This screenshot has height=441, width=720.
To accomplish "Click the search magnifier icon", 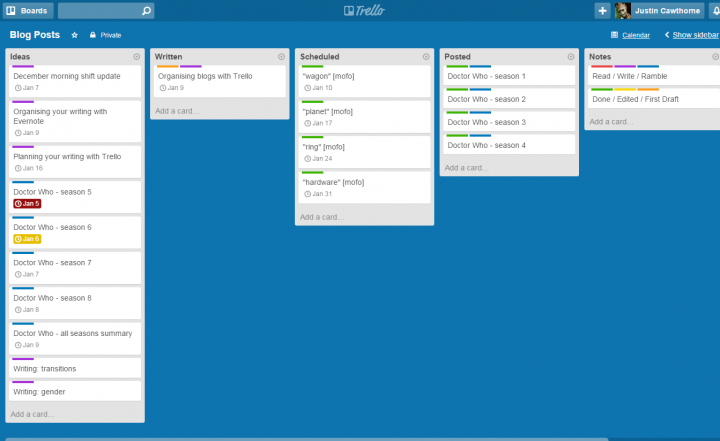I will (x=146, y=11).
